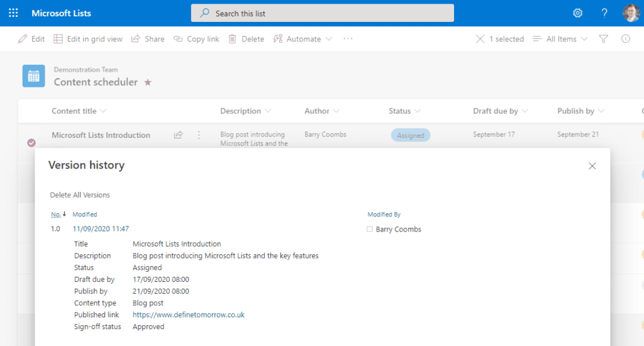Click the September 17 draft due cell

click(494, 135)
